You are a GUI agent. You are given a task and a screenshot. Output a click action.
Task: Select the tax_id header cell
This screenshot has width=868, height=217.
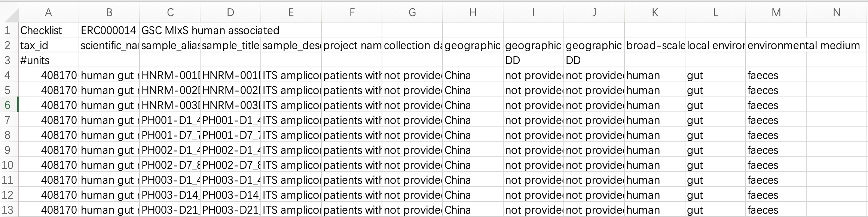click(x=48, y=45)
